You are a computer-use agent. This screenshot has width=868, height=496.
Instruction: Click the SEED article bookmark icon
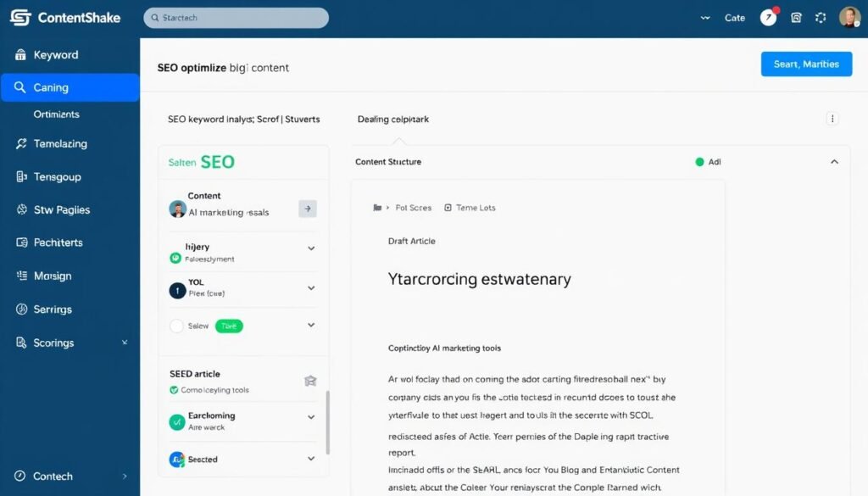click(x=310, y=381)
